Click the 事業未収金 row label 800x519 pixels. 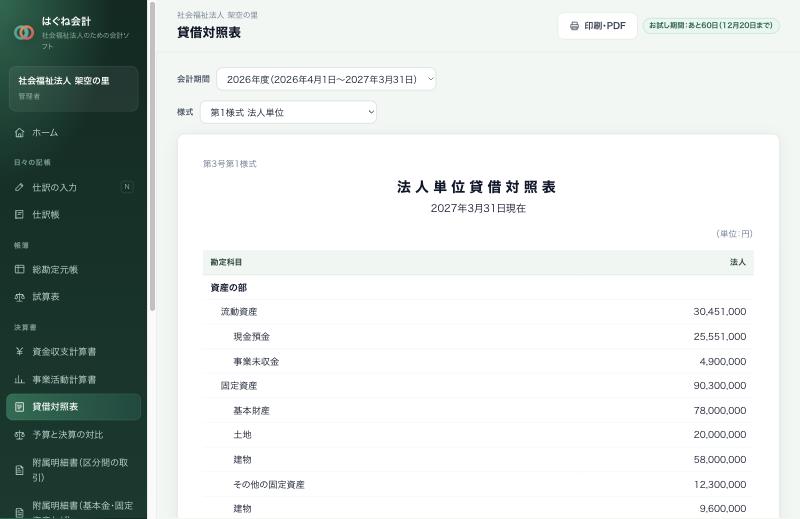coord(256,362)
